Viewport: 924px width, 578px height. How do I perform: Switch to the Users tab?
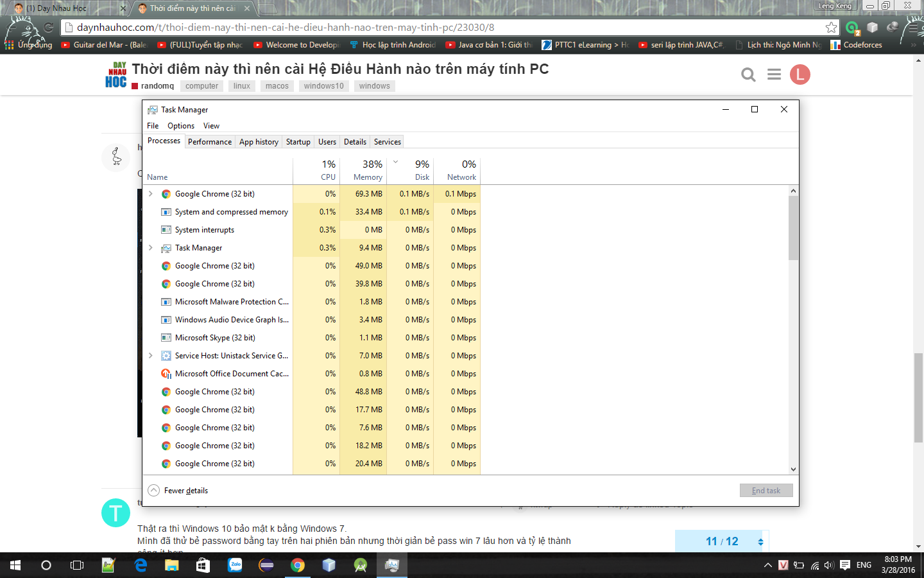(x=327, y=142)
